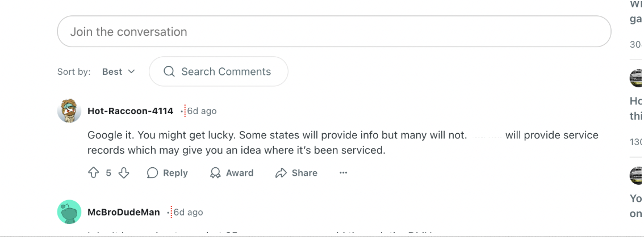Screen dimensions: 644x237
Task: Click the 6d ago timestamp on first comment
Action: click(x=202, y=111)
